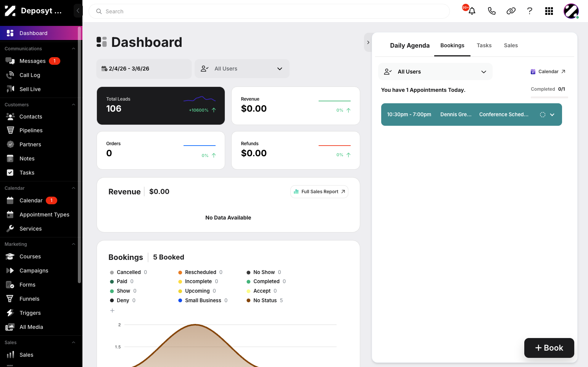Image resolution: width=588 pixels, height=367 pixels.
Task: Toggle Small Business series in Bookings legend
Action: [x=203, y=300]
